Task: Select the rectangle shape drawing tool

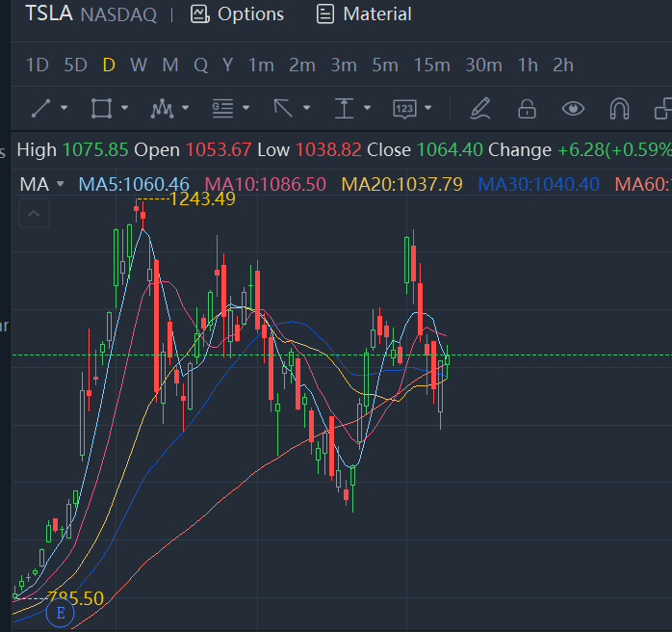Action: pos(102,108)
